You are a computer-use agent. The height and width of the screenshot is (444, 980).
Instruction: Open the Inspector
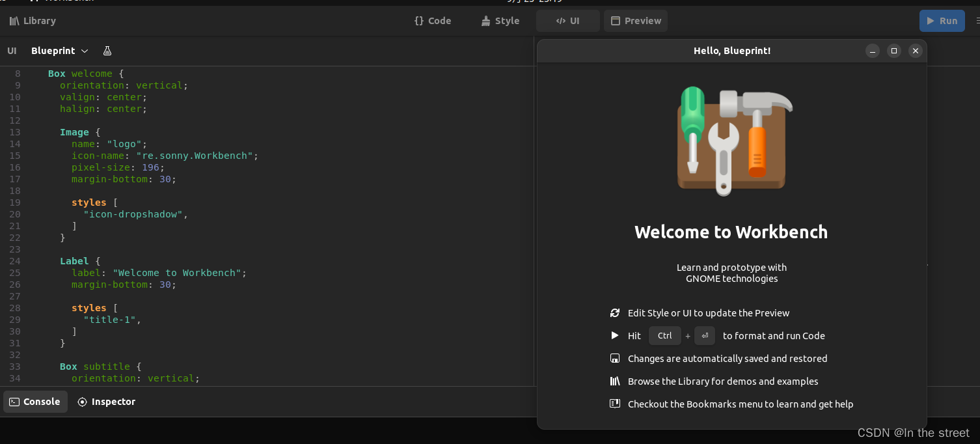point(107,402)
